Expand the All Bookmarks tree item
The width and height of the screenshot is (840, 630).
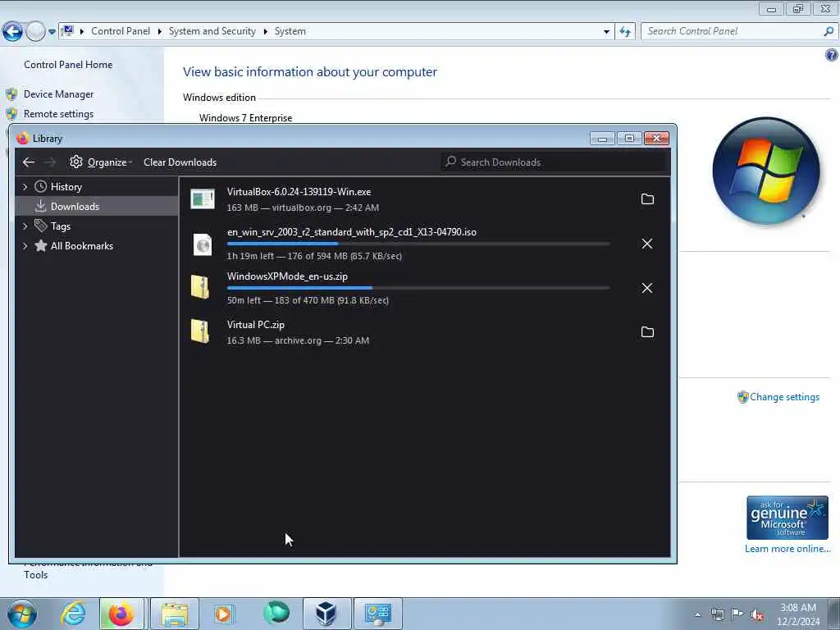point(25,246)
